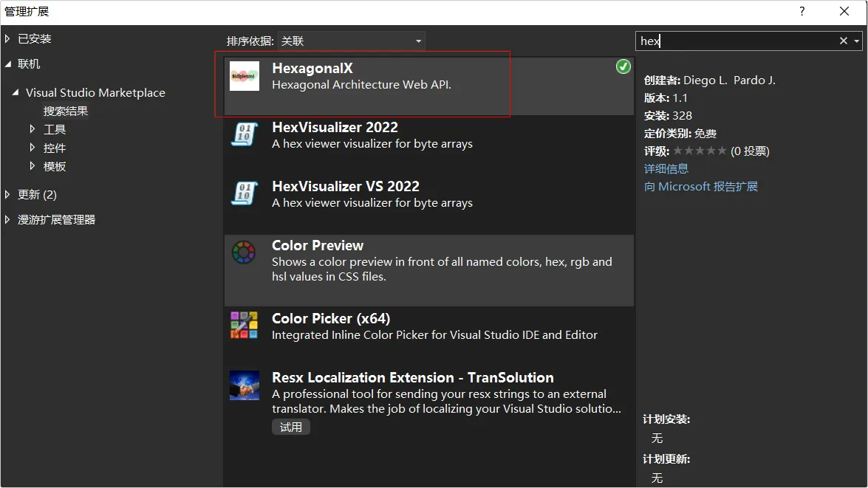Screen dimensions: 868x488
Task: Click the Color Picker (x64) icon
Action: (244, 325)
